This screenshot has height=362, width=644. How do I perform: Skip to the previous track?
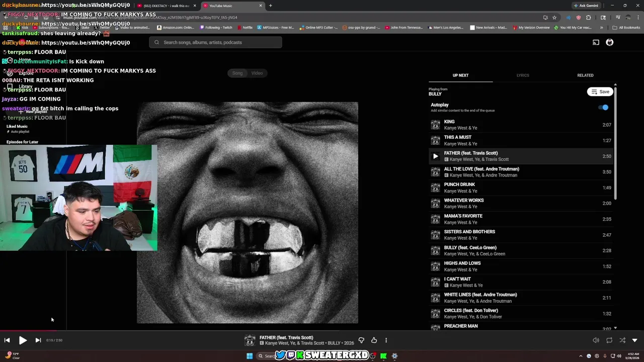point(7,340)
